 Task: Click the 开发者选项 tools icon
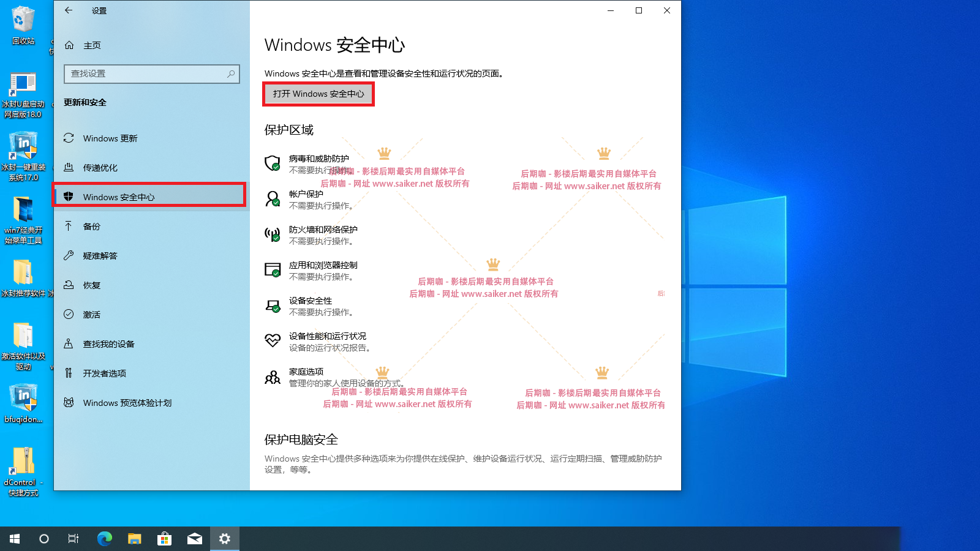pos(69,373)
